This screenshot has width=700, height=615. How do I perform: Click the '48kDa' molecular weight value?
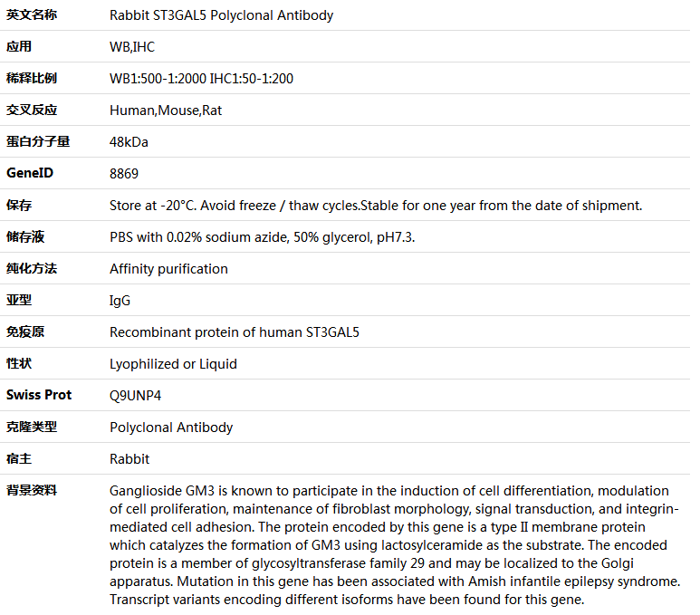(129, 142)
